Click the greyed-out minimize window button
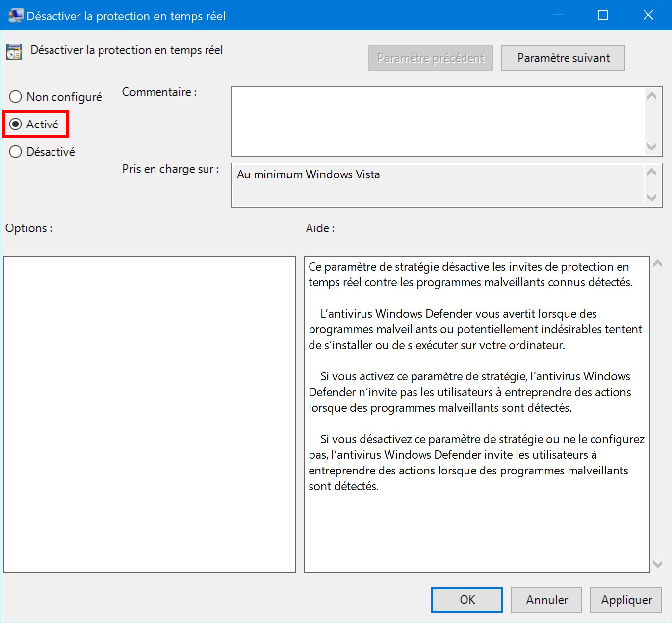This screenshot has height=623, width=672. pyautogui.click(x=558, y=15)
